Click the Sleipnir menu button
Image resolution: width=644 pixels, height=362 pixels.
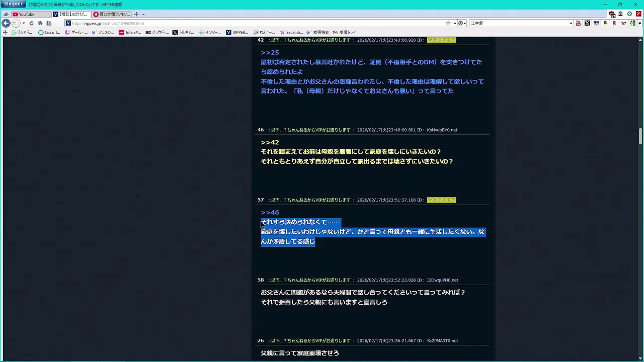[14, 4]
